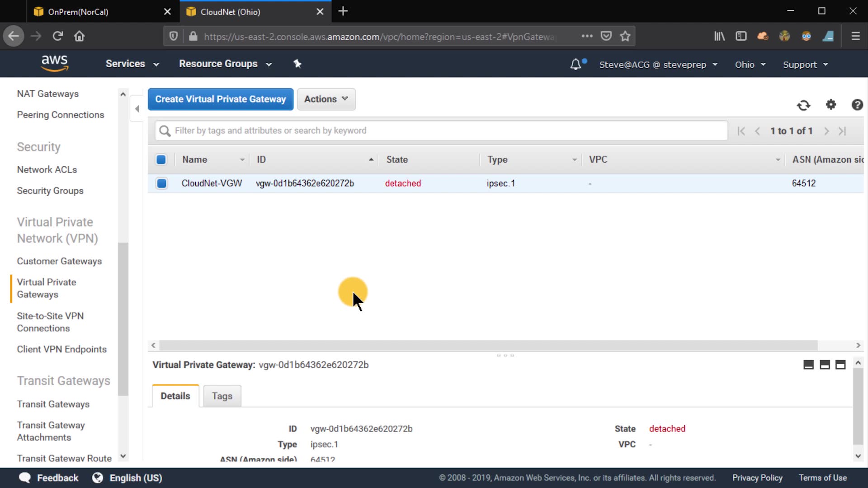This screenshot has width=868, height=488.
Task: Uncheck the CloudNet-VGW row checkbox
Action: coord(161,183)
